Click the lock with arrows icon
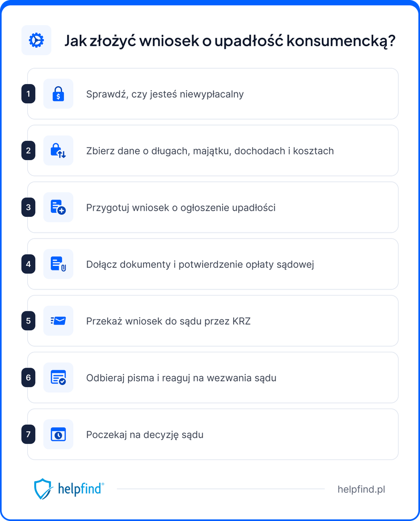 coord(58,151)
